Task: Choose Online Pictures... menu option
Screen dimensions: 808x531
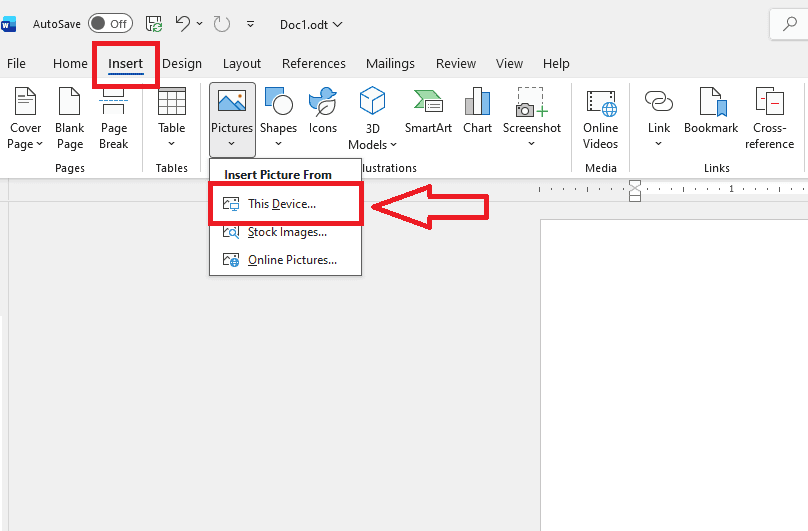Action: [x=285, y=260]
